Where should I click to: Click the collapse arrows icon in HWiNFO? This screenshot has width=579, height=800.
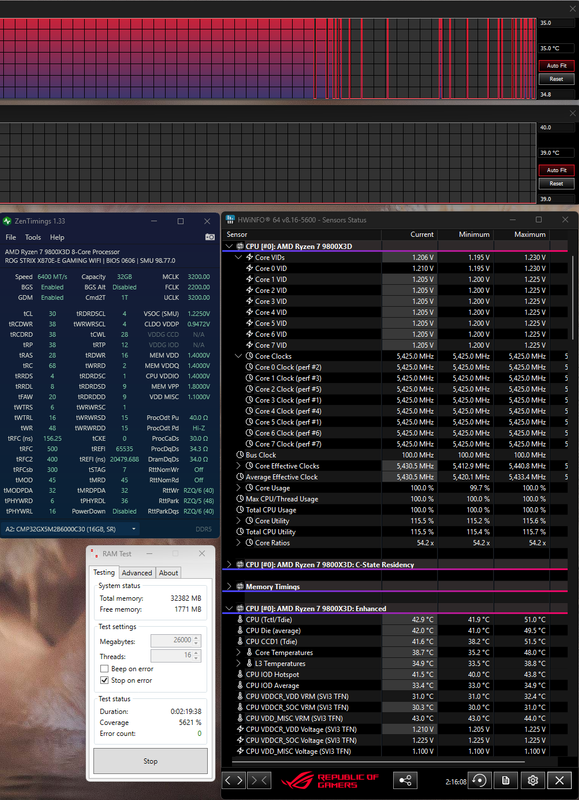coord(259,780)
